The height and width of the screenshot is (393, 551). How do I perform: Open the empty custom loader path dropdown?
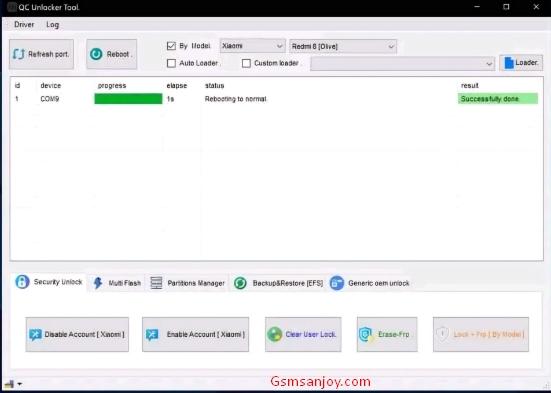pos(402,64)
